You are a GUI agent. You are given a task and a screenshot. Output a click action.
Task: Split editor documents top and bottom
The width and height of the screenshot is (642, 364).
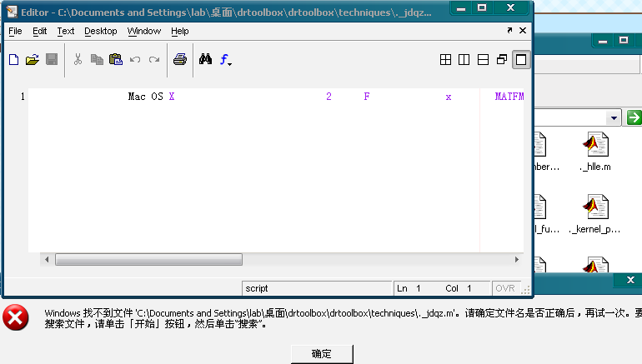point(483,60)
